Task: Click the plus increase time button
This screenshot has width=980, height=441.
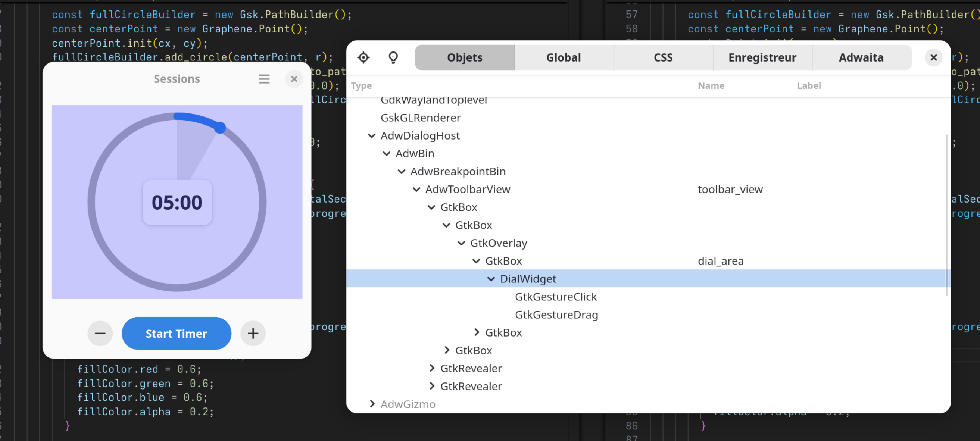Action: tap(253, 333)
